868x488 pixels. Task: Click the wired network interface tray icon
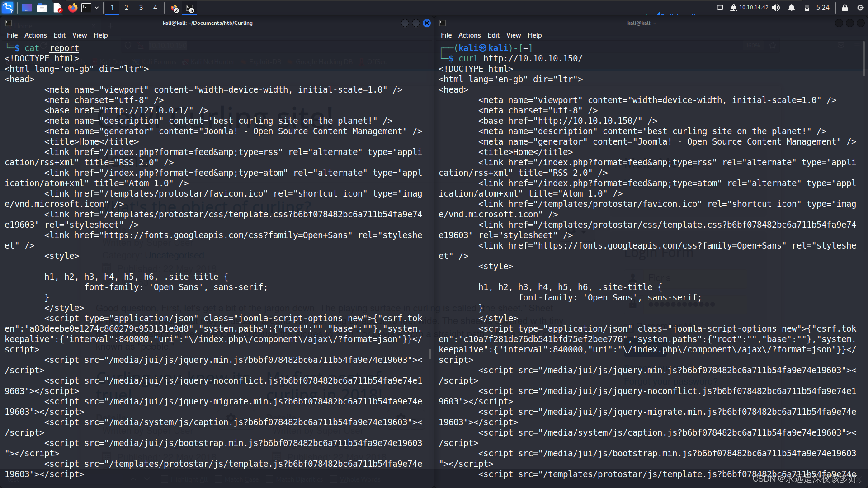(x=720, y=8)
